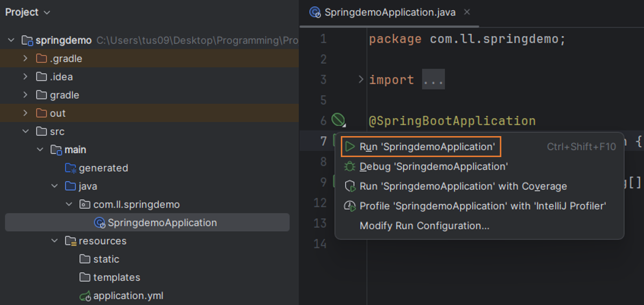The width and height of the screenshot is (644, 305).
Task: Click the Run with Coverage shield icon
Action: click(x=350, y=187)
